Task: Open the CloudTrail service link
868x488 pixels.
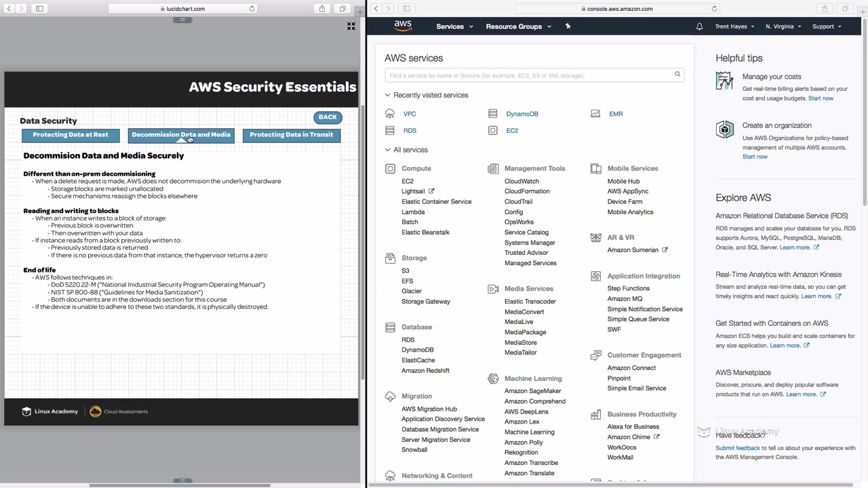Action: 519,202
